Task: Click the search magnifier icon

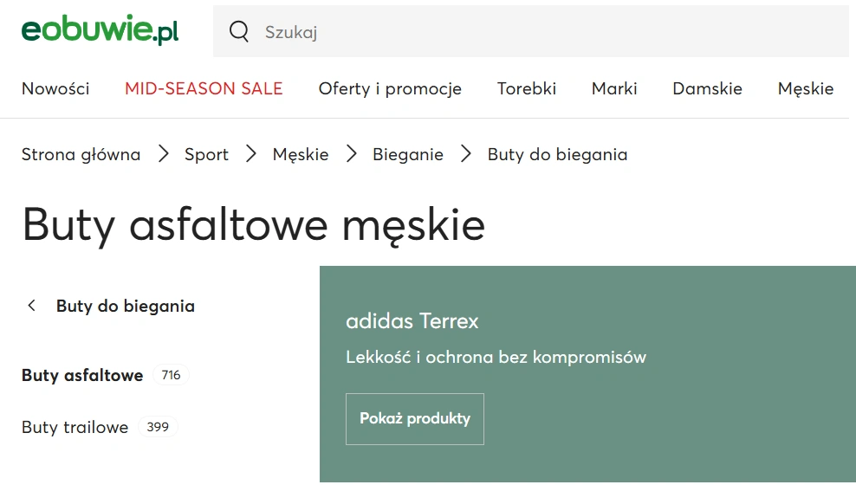Action: tap(238, 31)
